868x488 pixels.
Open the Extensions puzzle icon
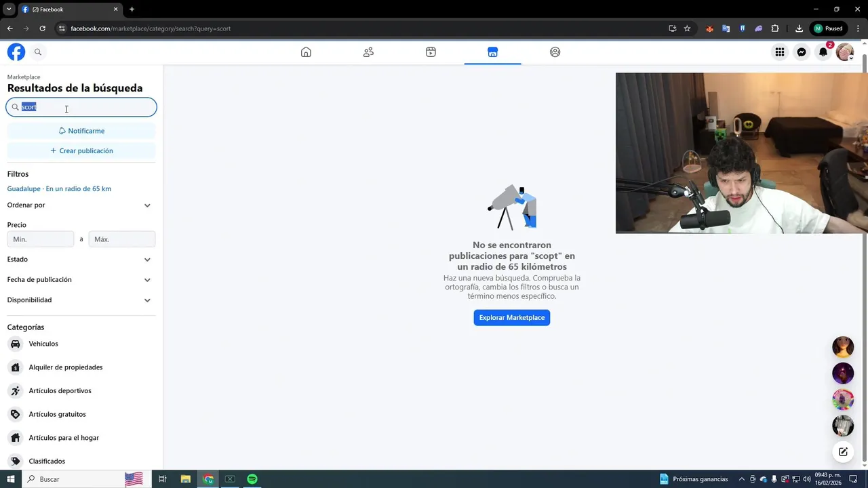[775, 28]
